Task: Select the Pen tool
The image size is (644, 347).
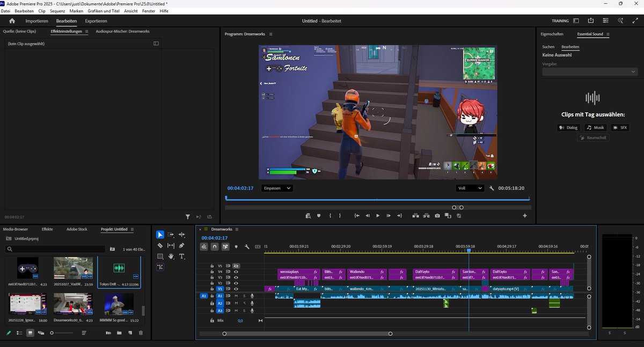Action: pyautogui.click(x=182, y=245)
